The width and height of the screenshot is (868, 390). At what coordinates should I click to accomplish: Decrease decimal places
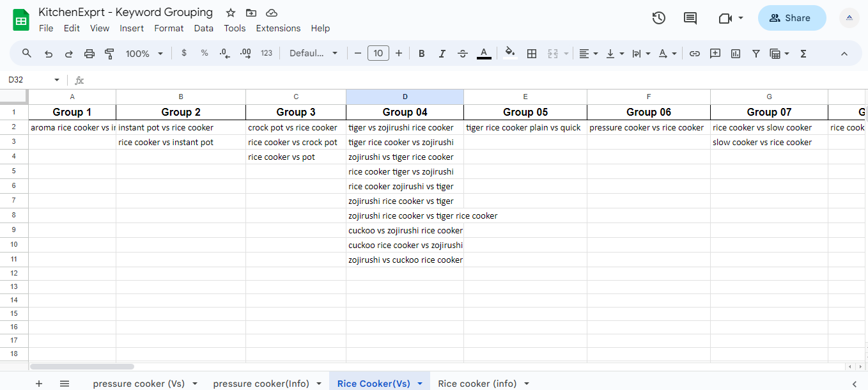[224, 54]
